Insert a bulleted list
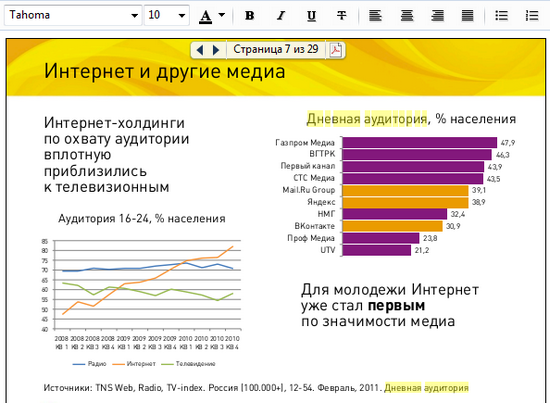 (x=501, y=15)
